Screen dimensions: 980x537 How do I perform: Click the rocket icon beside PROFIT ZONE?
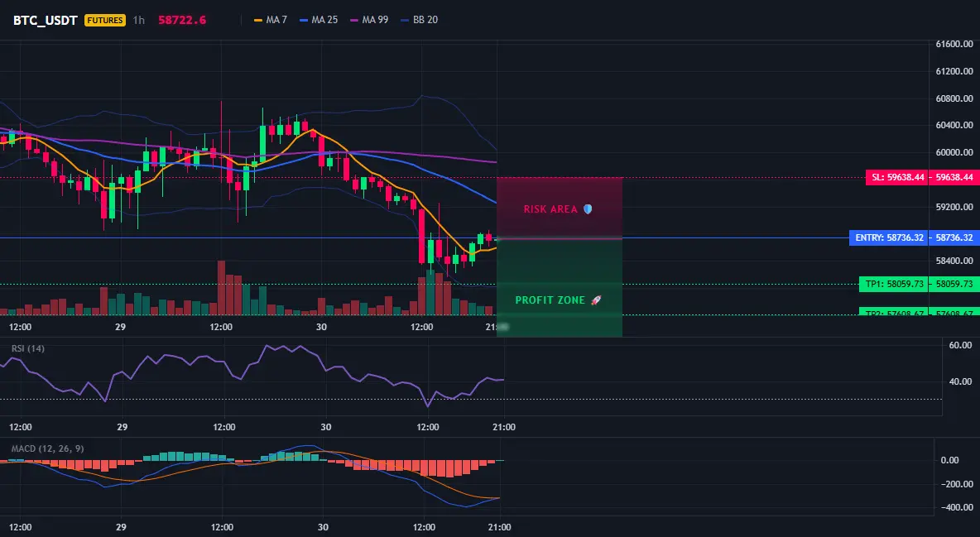click(596, 300)
